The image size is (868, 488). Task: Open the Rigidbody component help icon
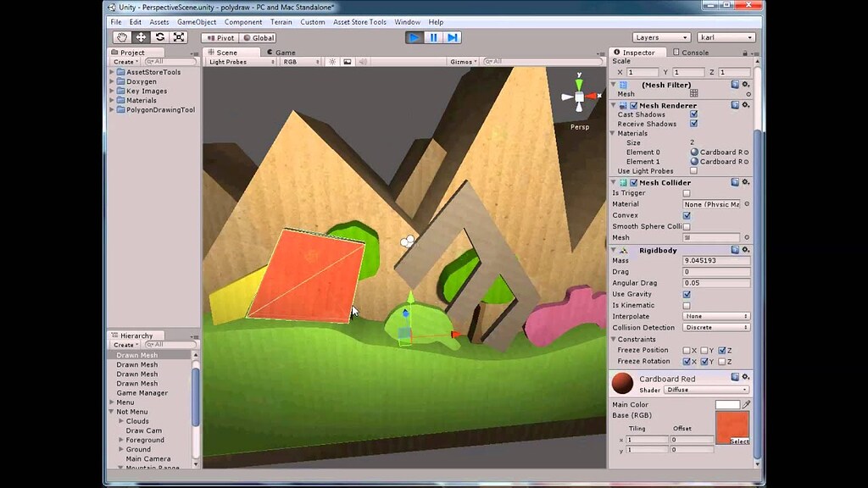coord(736,250)
